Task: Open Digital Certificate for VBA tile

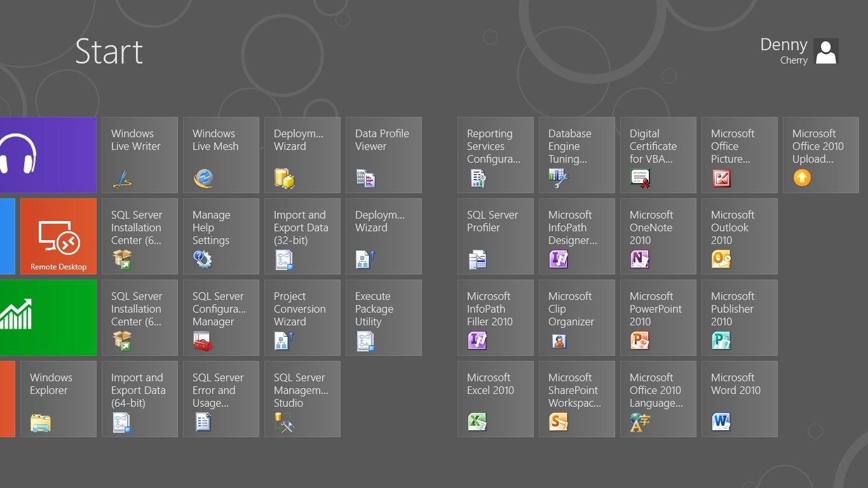Action: [x=658, y=155]
